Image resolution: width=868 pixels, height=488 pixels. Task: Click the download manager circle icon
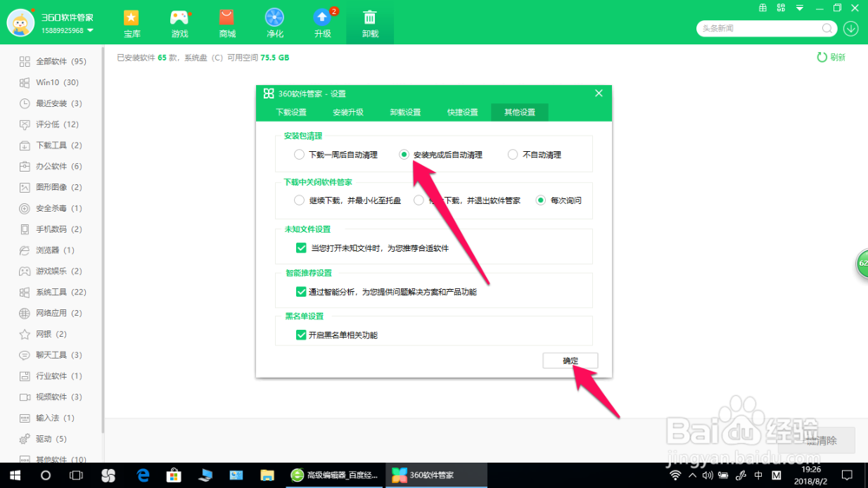(851, 29)
